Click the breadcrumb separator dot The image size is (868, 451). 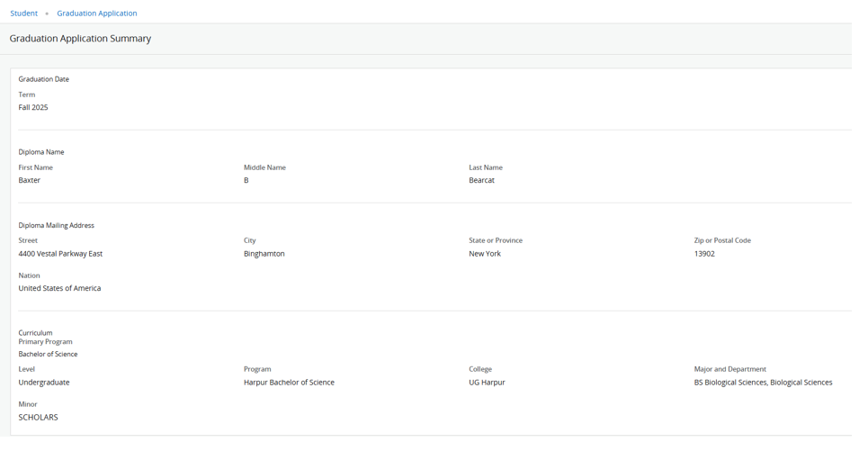pos(47,14)
